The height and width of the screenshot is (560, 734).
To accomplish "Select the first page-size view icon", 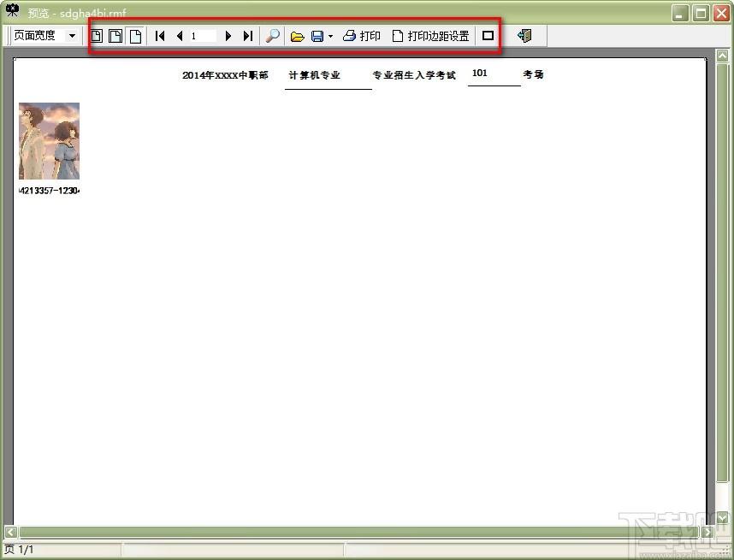I will tap(97, 36).
